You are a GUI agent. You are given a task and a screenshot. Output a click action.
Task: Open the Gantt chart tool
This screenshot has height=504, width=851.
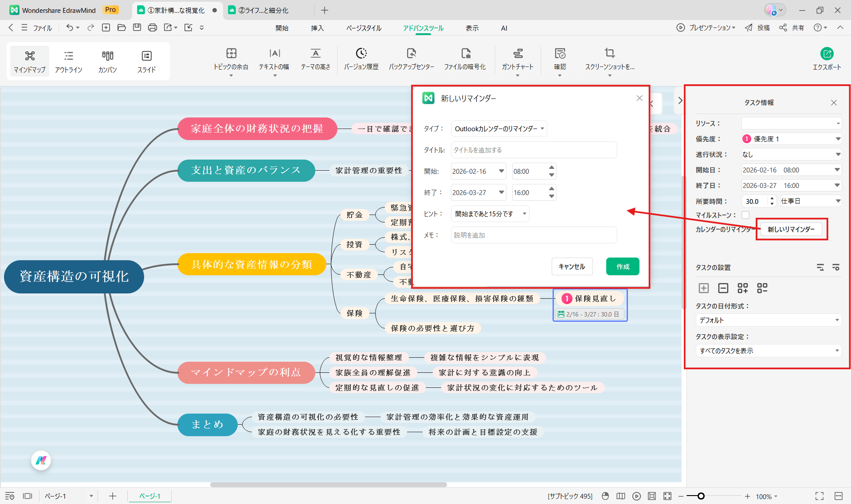pos(517,58)
